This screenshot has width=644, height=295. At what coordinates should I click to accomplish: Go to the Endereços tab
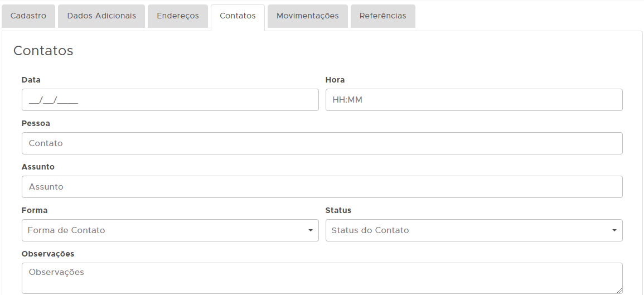point(178,16)
